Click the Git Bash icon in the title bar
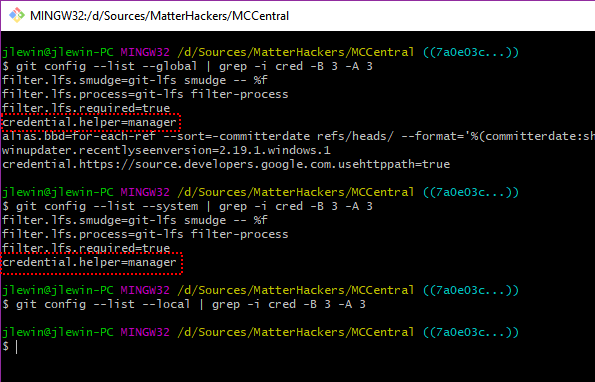This screenshot has height=382, width=595. tap(17, 15)
